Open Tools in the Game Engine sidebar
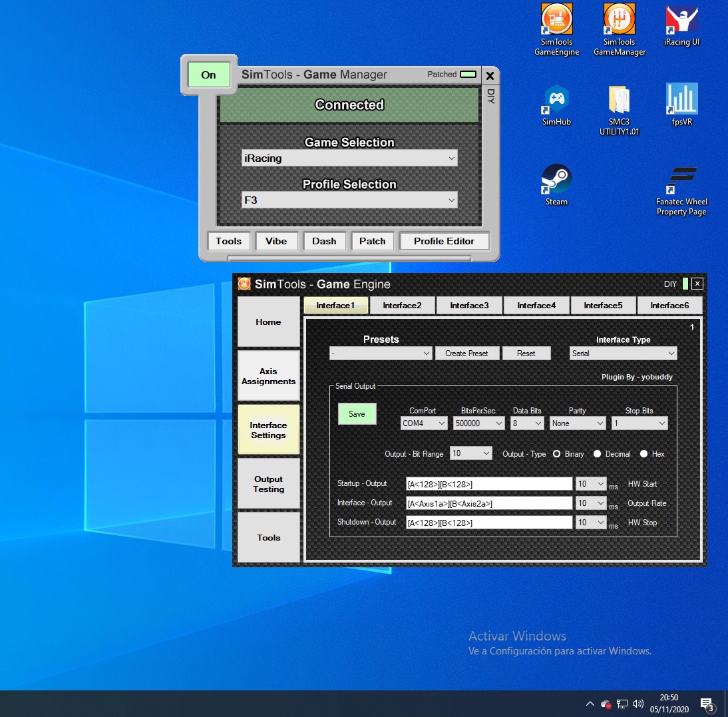This screenshot has height=717, width=728. click(x=268, y=538)
